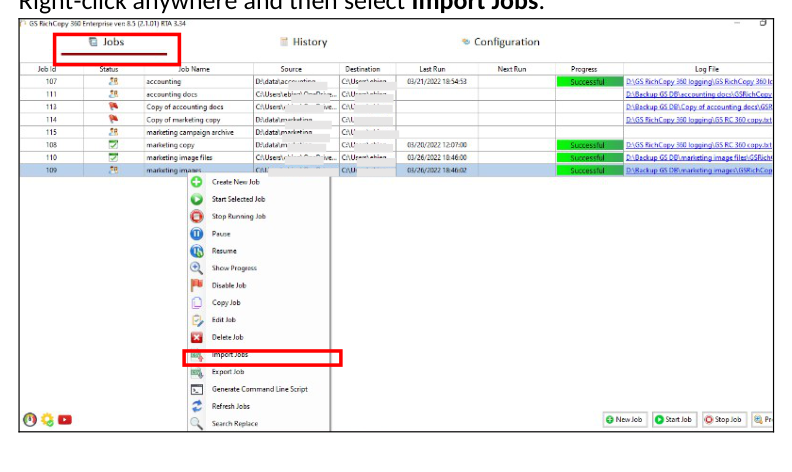
Task: Sort by the Source column header
Action: click(x=291, y=69)
